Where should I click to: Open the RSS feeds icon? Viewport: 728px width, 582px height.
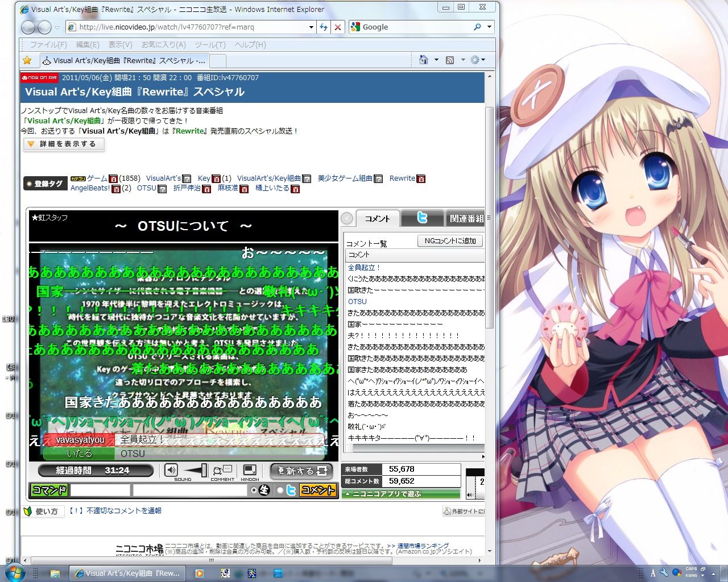tap(449, 60)
